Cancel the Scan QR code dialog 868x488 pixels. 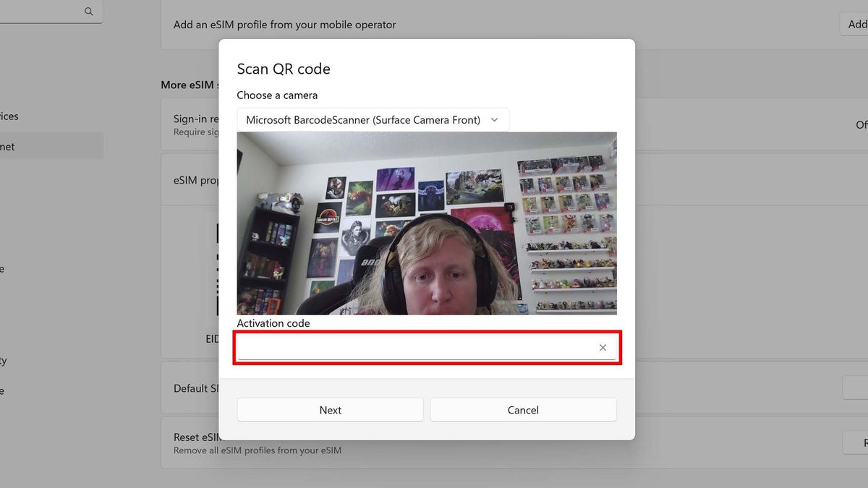pos(523,410)
